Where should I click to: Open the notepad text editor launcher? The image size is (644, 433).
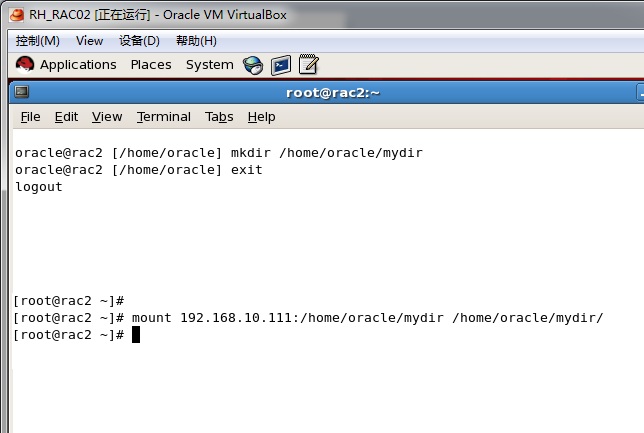(x=308, y=64)
